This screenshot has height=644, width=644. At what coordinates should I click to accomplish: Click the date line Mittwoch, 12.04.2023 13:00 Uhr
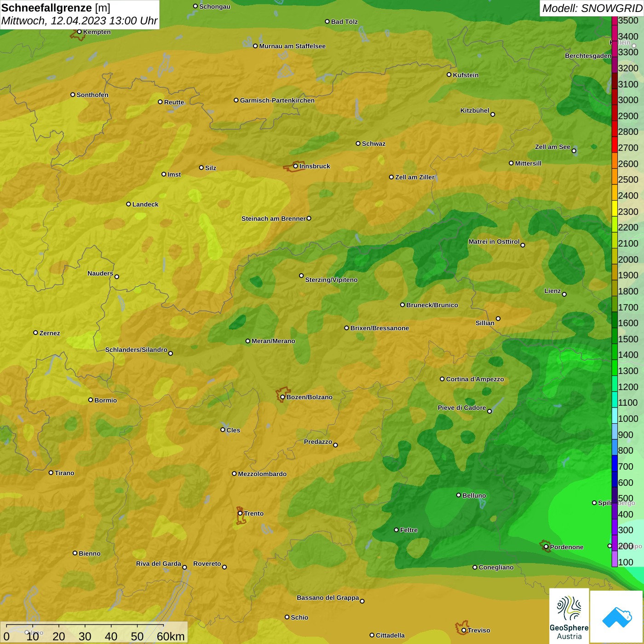point(79,21)
